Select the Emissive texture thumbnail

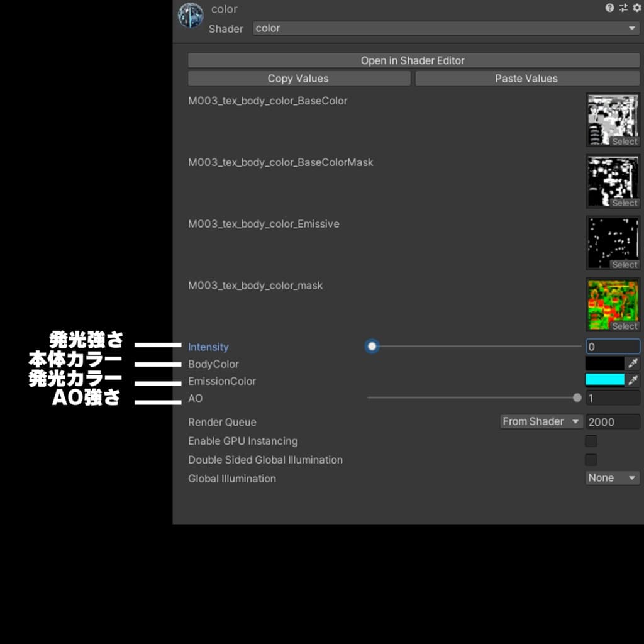(613, 243)
